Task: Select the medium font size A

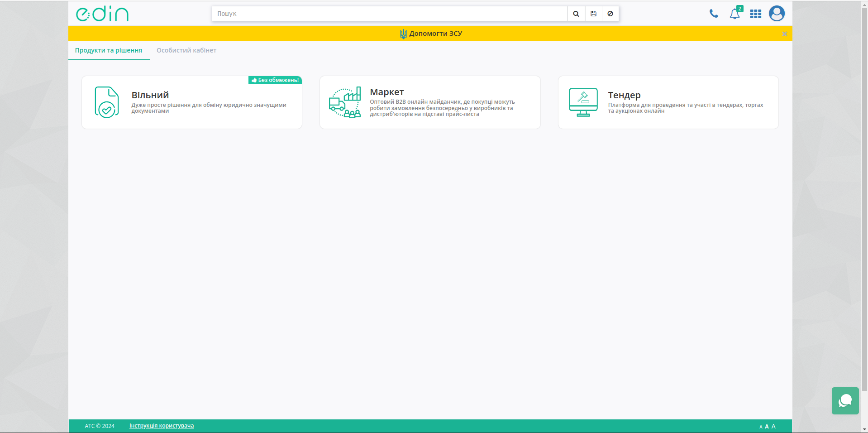Action: point(767,427)
